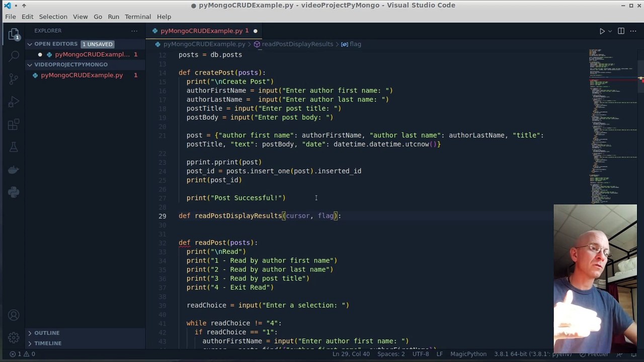This screenshot has width=644, height=362.
Task: Change indentation via Spaces: 2
Action: [x=391, y=354]
